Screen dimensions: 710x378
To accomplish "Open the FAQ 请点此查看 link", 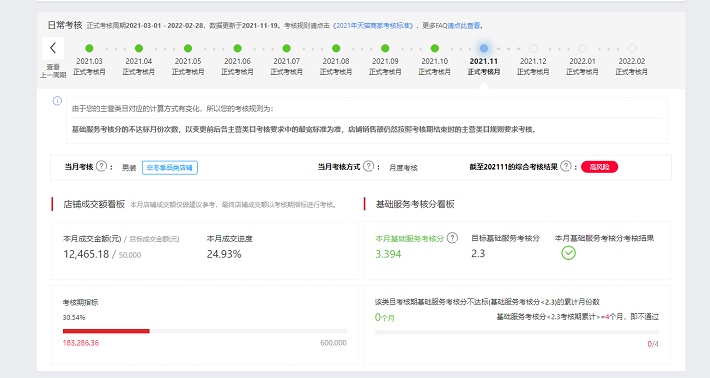I will 464,26.
